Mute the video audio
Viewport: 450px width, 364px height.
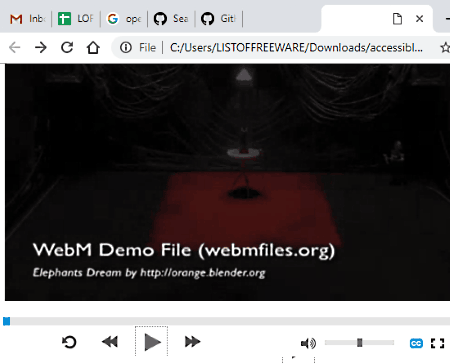pyautogui.click(x=308, y=343)
